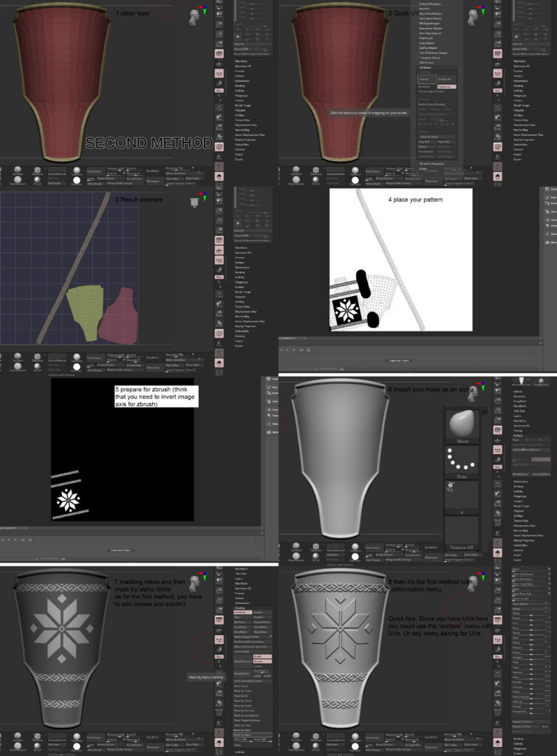The image size is (557, 756).
Task: Open Multi Map Exporter in Zplugin list
Action: click(x=430, y=33)
